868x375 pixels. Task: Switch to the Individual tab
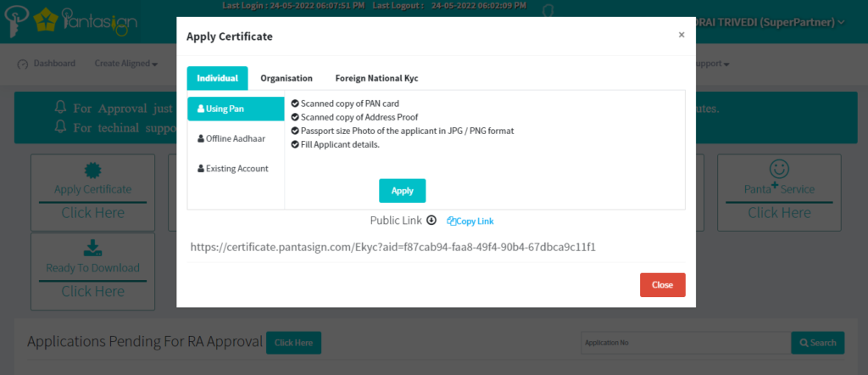coord(218,78)
